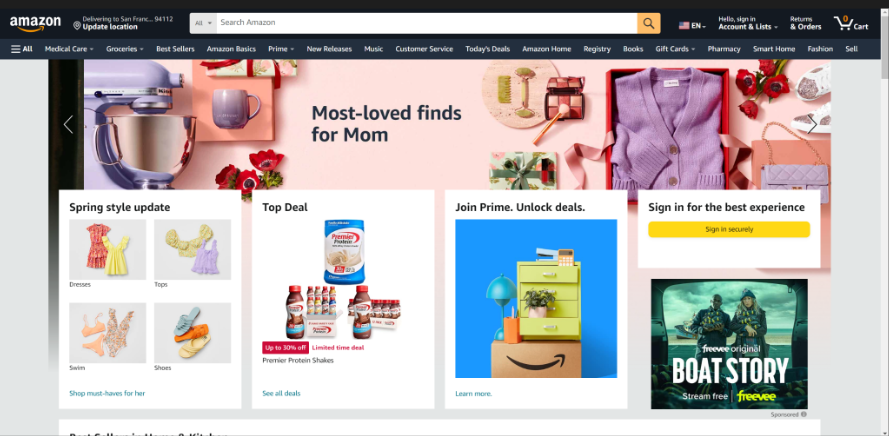Click in the Search Amazon field
The image size is (889, 436).
pyautogui.click(x=426, y=23)
